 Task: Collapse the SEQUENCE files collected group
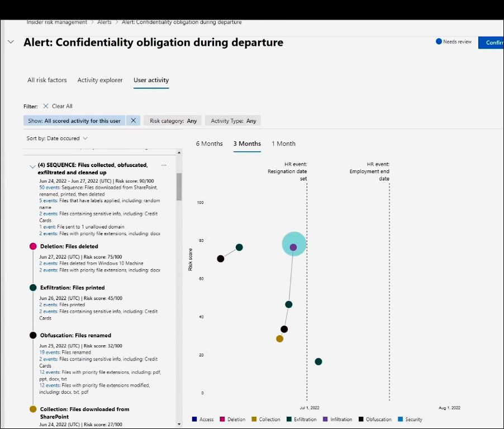click(32, 166)
